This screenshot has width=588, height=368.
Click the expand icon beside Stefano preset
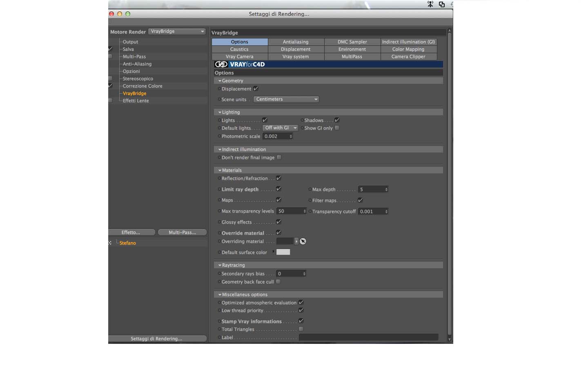[110, 243]
